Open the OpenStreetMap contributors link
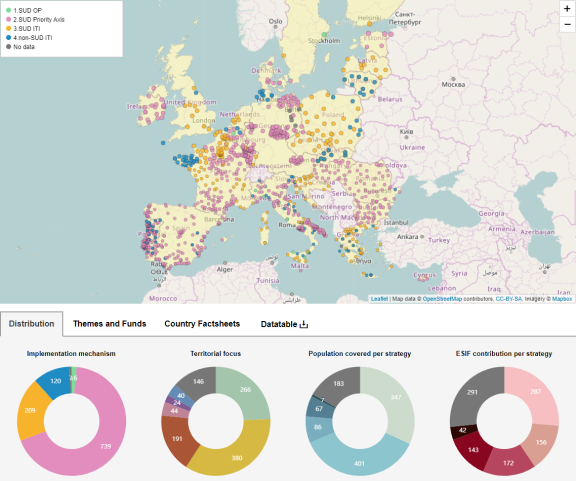This screenshot has height=481, width=576. 442,299
